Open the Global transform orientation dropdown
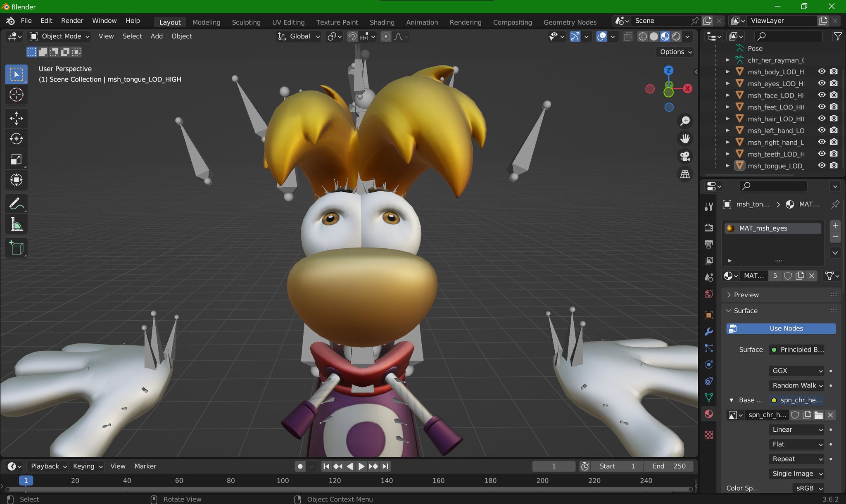The width and height of the screenshot is (846, 504). (298, 36)
